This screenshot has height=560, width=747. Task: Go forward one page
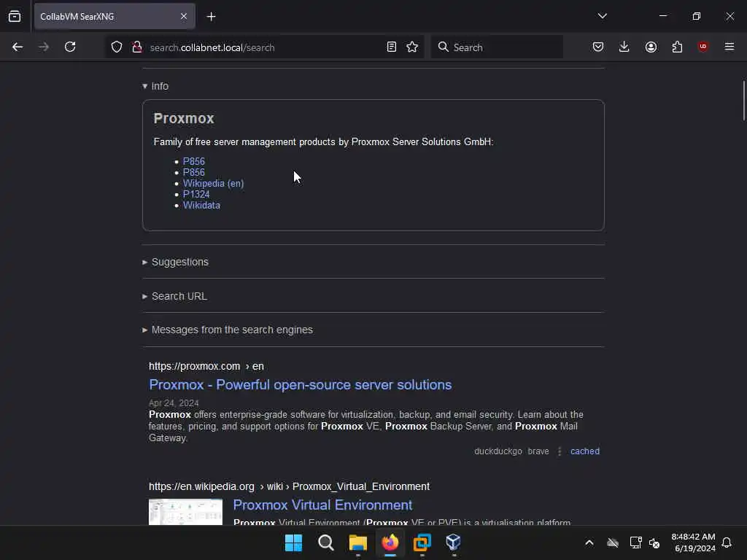point(44,47)
